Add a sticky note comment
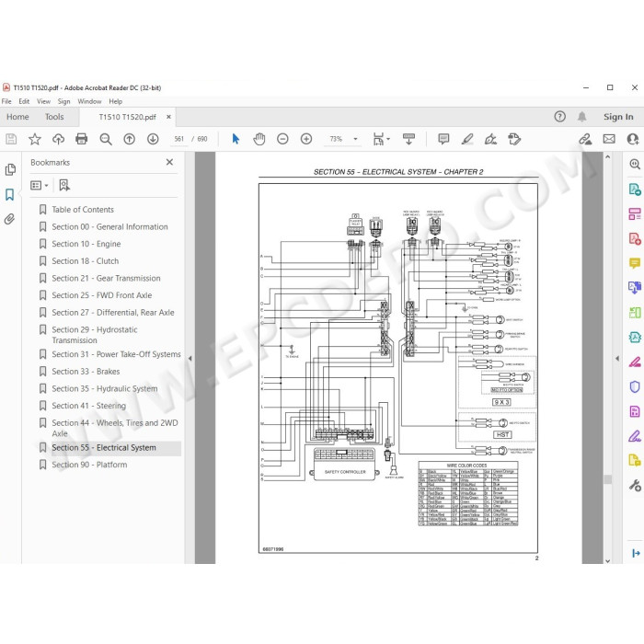 tap(443, 139)
